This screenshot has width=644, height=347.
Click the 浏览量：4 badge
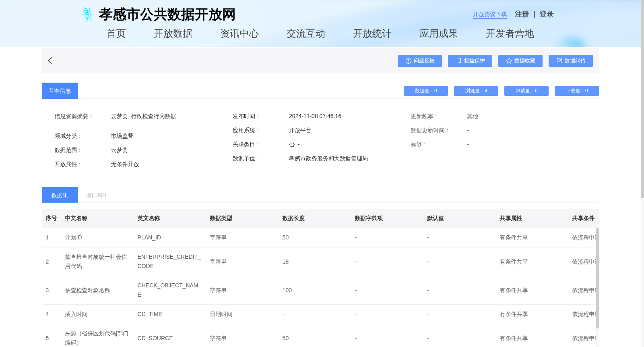476,91
